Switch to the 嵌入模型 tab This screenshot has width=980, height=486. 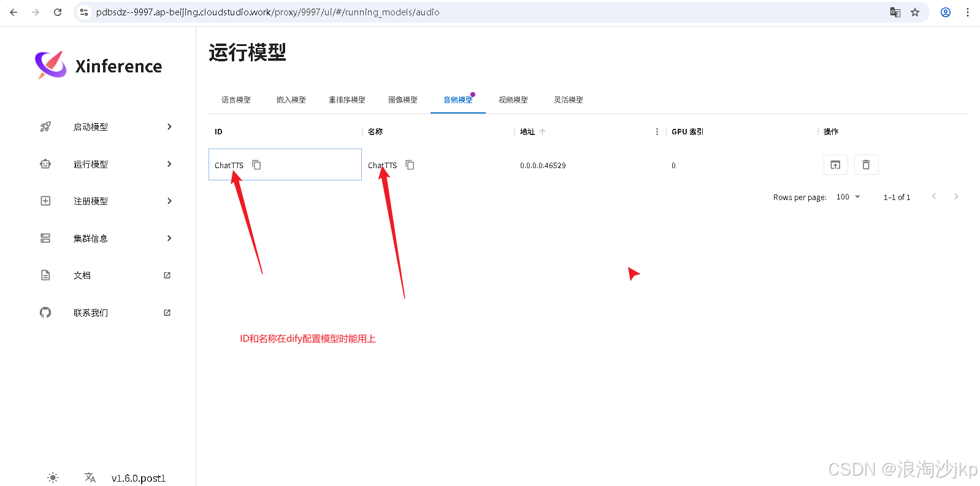click(x=291, y=99)
